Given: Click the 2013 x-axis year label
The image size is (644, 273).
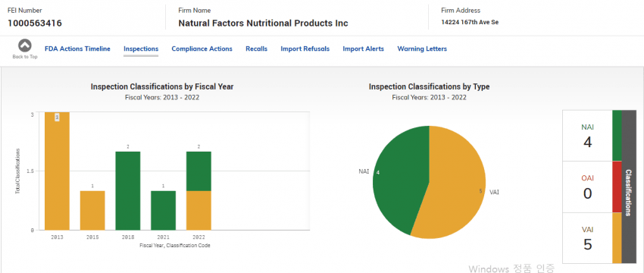Looking at the screenshot, I should click(x=57, y=237).
